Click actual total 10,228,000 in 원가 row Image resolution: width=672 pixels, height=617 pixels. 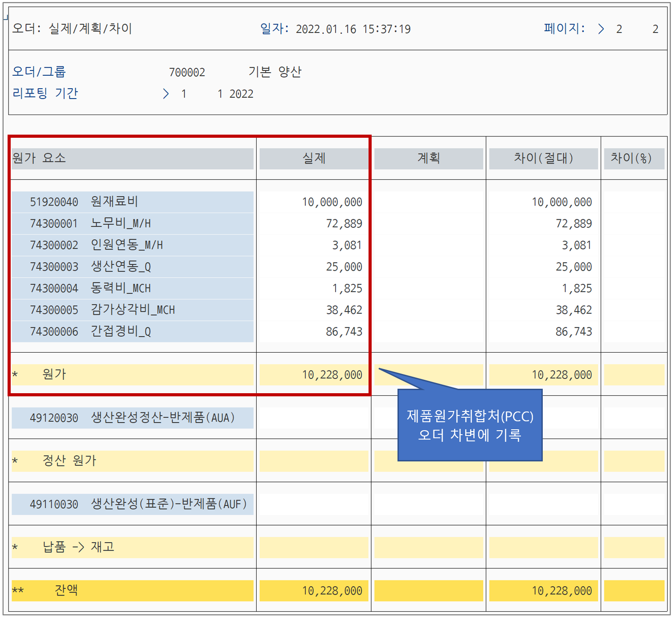(x=332, y=374)
